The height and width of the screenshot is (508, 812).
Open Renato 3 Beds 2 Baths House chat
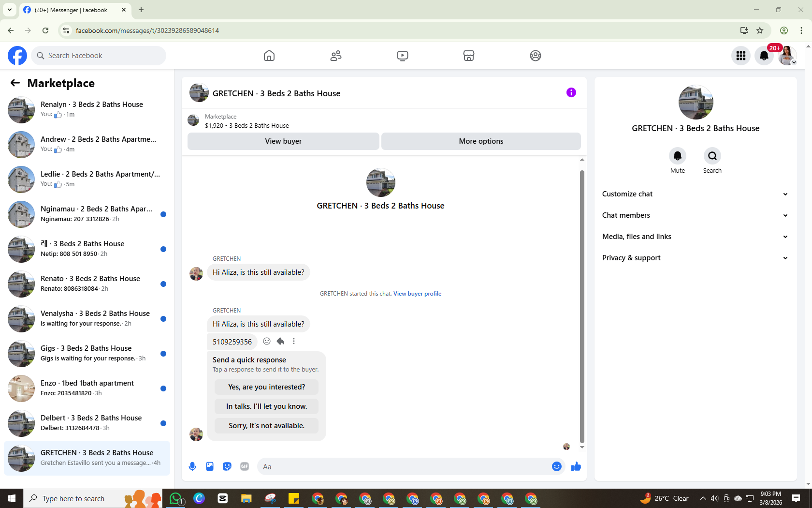click(87, 284)
